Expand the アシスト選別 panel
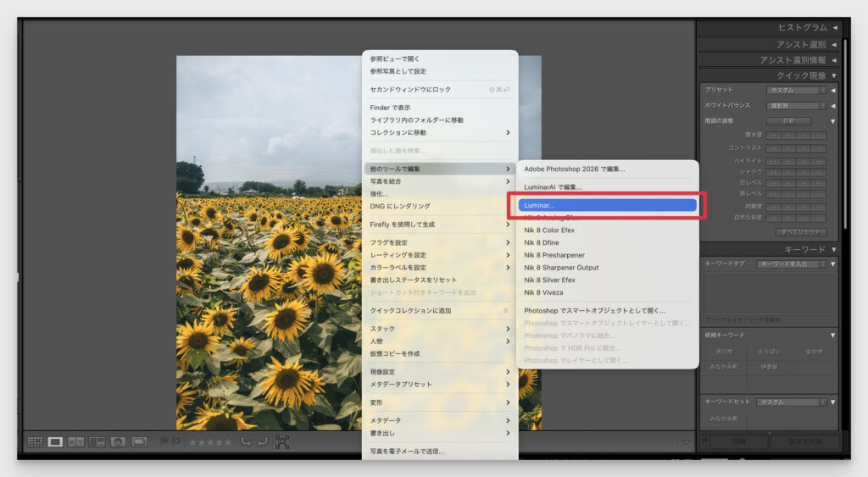 [x=835, y=44]
